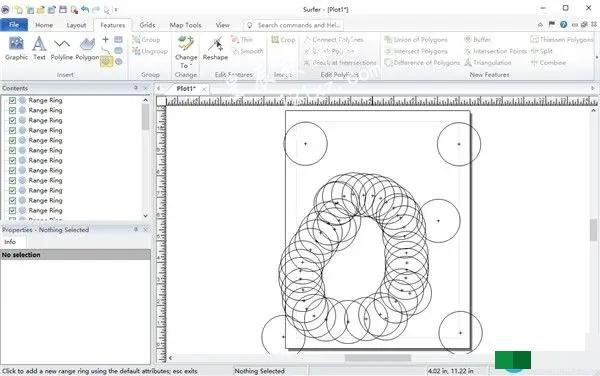Click the document tabs scroll-left arrow
Viewport: 600px width, 376px height.
click(x=158, y=88)
